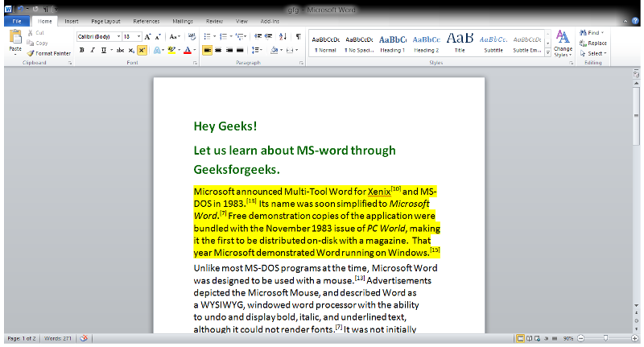The width and height of the screenshot is (644, 347).
Task: Toggle Align Text Left button
Action: coord(208,50)
